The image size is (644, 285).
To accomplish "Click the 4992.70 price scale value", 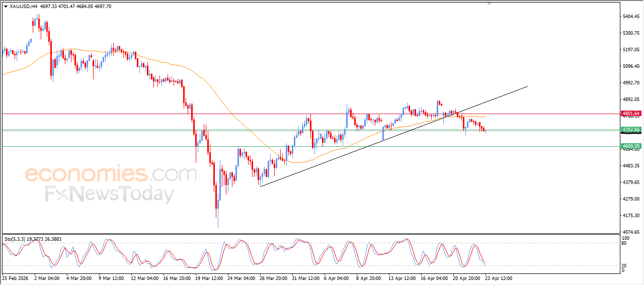I will pos(631,83).
